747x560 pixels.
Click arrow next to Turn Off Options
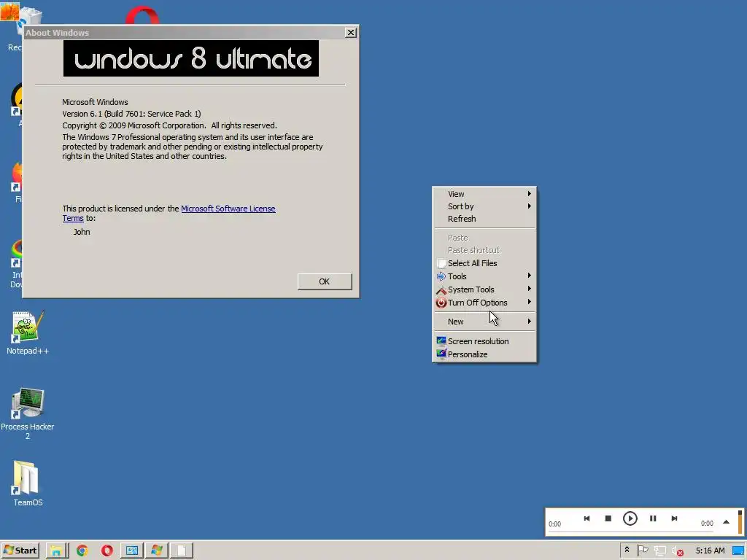pyautogui.click(x=530, y=302)
